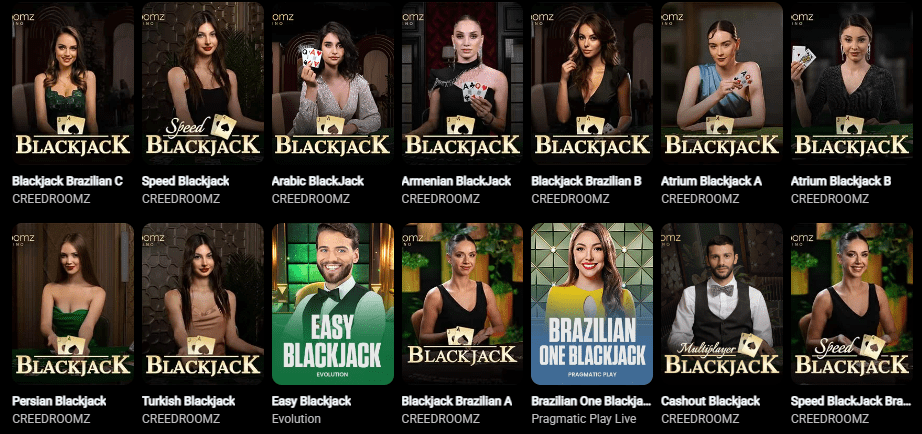Click the Arabic BlackJack title text
The height and width of the screenshot is (434, 922).
click(x=318, y=181)
